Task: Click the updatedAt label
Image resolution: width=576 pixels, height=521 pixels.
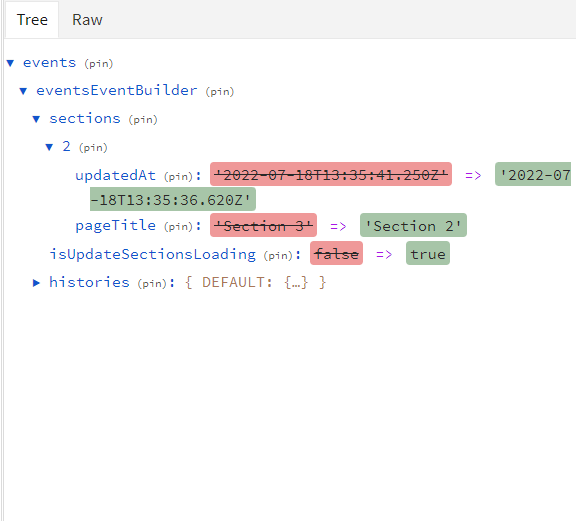Action: 115,176
